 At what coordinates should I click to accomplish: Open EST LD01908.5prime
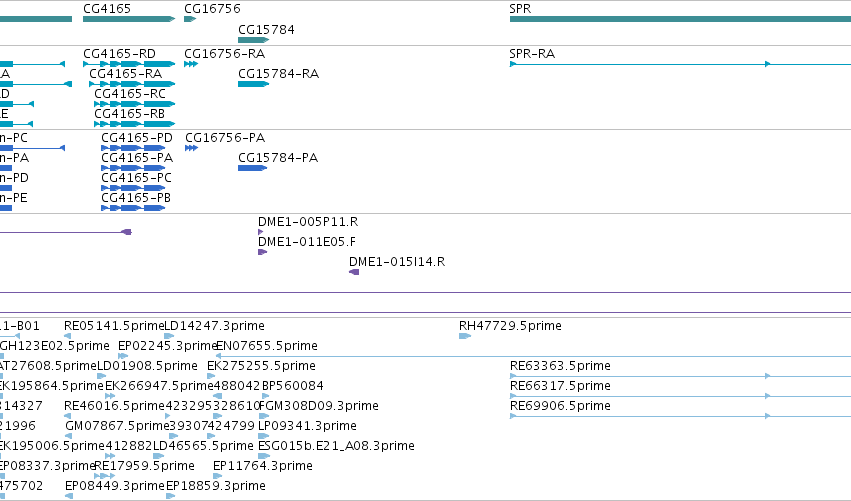pyautogui.click(x=147, y=366)
